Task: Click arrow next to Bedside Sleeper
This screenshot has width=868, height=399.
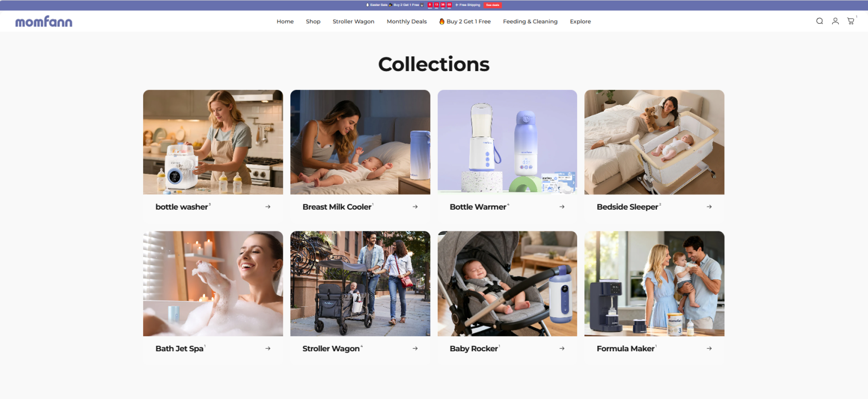Action: pyautogui.click(x=709, y=207)
